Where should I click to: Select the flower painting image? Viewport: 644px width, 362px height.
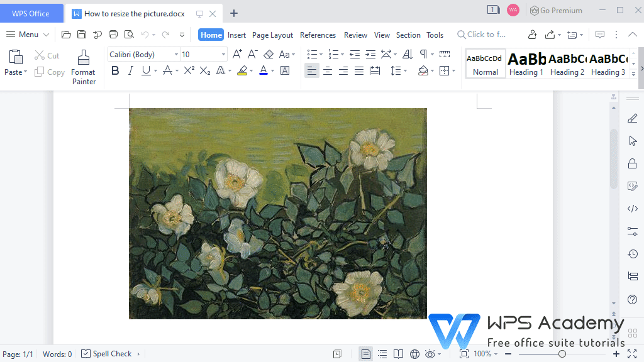coord(277,214)
